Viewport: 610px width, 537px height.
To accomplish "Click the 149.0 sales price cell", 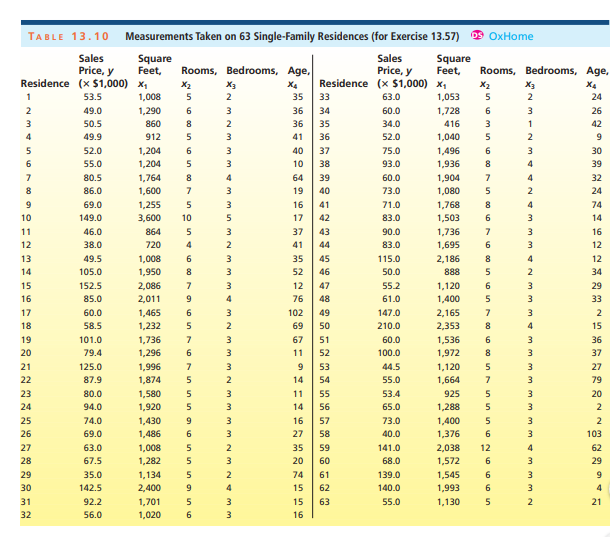I will [x=91, y=216].
